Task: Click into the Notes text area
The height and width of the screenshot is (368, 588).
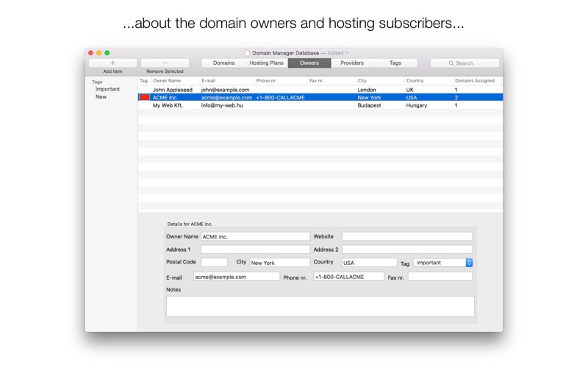Action: click(320, 306)
